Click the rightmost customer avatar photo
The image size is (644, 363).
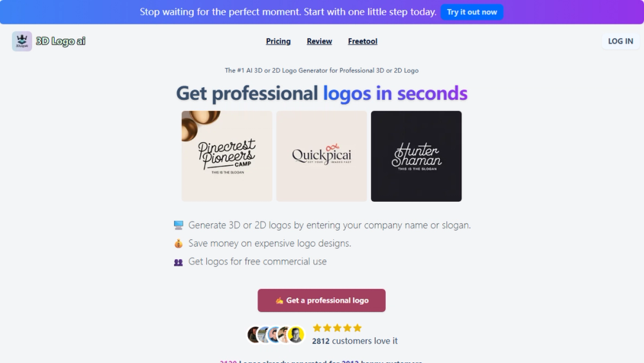tap(296, 335)
